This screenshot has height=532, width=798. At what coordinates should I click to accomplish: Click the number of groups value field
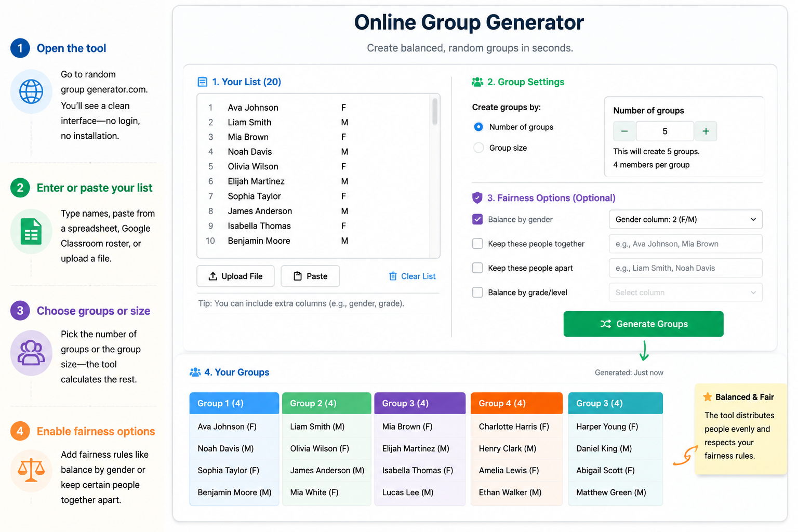click(x=665, y=131)
